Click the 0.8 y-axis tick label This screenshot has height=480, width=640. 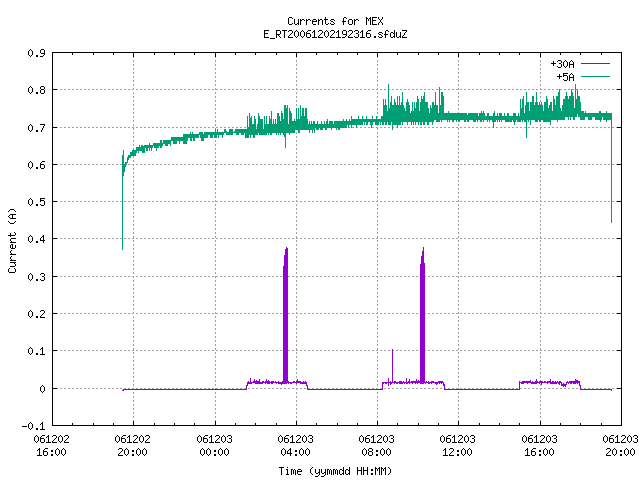coord(37,90)
